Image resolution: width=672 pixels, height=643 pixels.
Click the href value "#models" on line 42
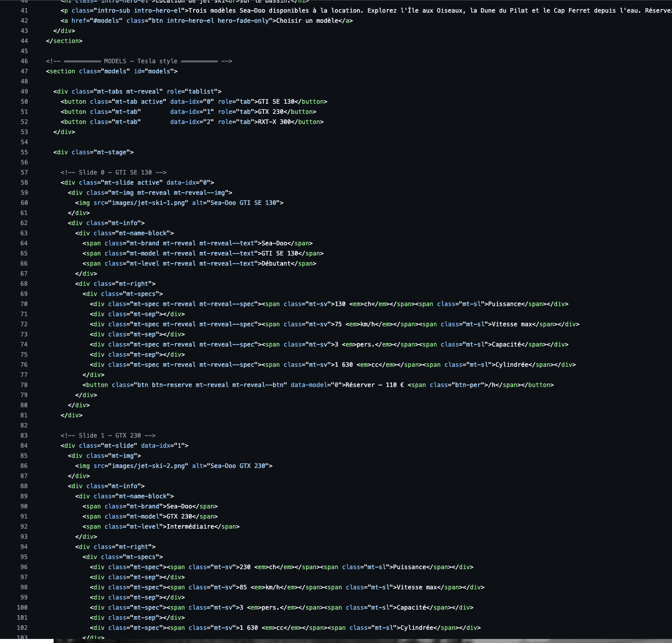tap(106, 21)
